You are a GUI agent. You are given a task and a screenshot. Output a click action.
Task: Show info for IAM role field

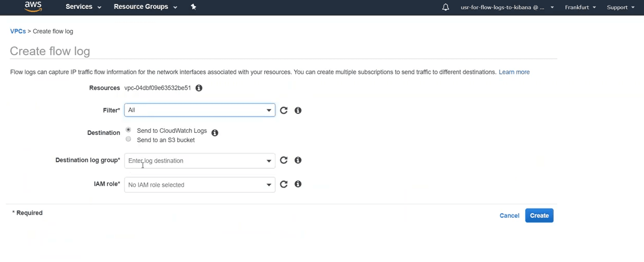click(298, 184)
